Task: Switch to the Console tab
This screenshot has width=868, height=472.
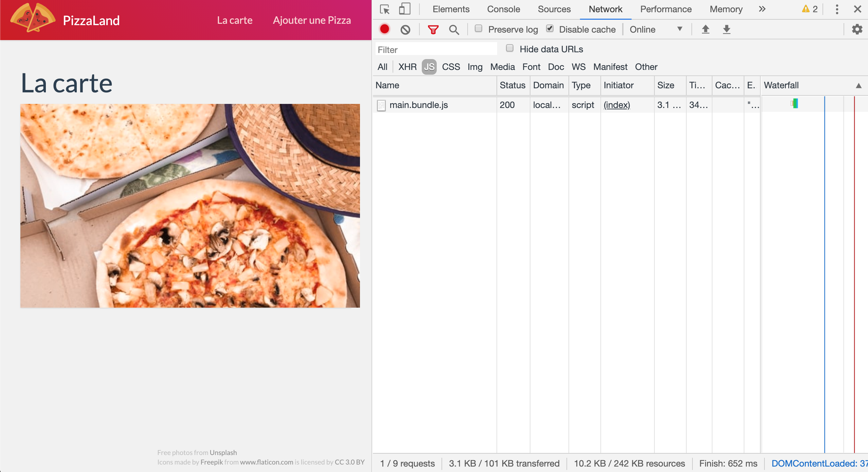Action: (x=504, y=9)
